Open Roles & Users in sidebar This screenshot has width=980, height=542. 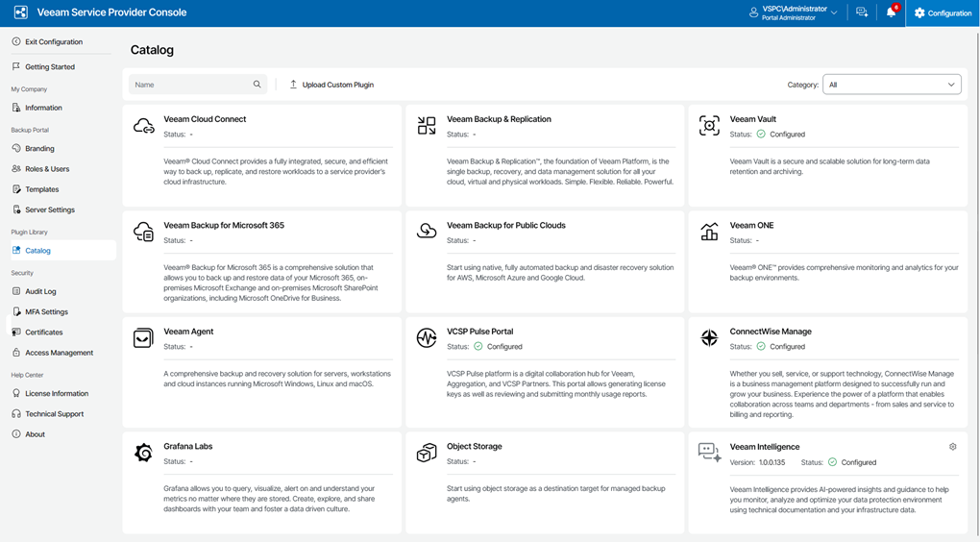[x=46, y=169]
